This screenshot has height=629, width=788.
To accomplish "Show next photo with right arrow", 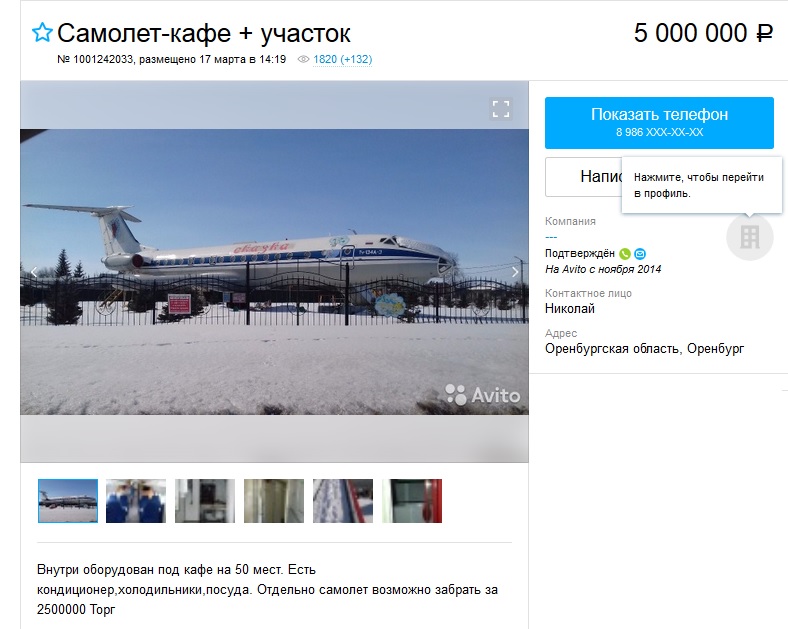I will 515,272.
